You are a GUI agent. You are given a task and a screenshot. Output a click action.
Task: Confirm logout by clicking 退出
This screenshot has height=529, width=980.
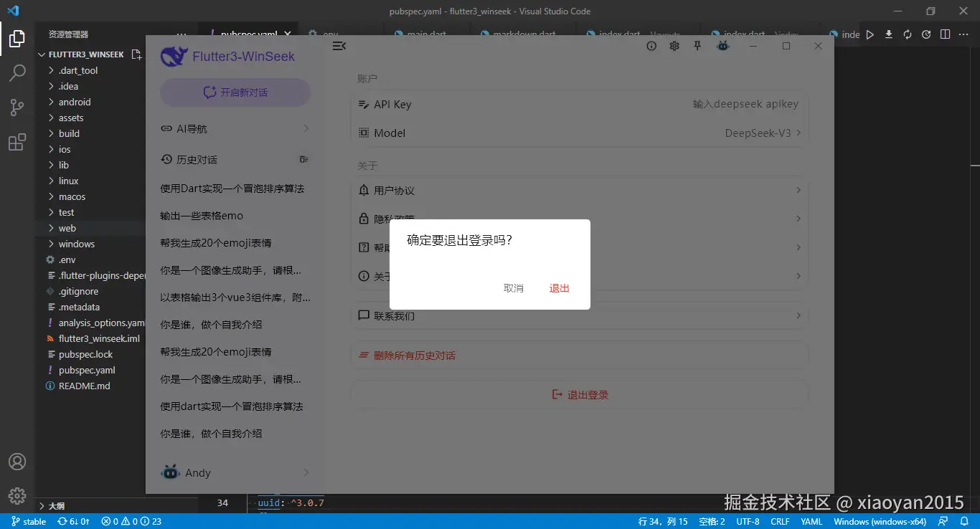559,288
